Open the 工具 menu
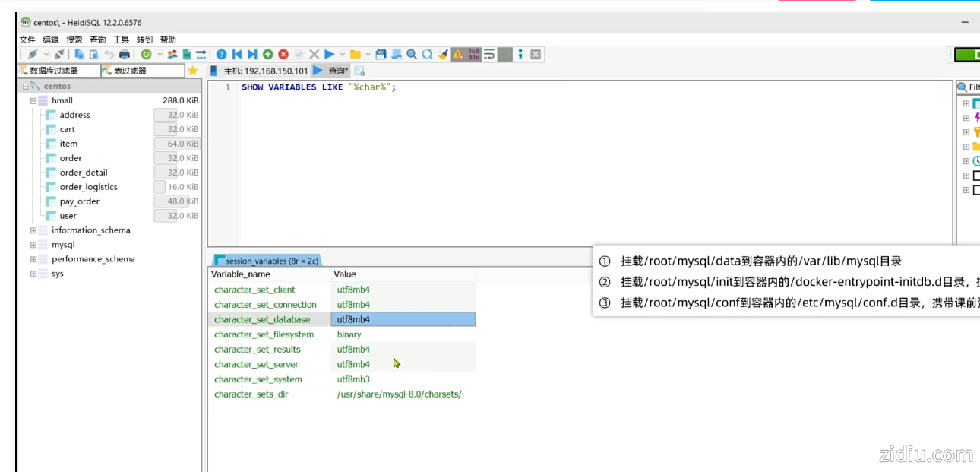The width and height of the screenshot is (980, 472). pyautogui.click(x=121, y=40)
